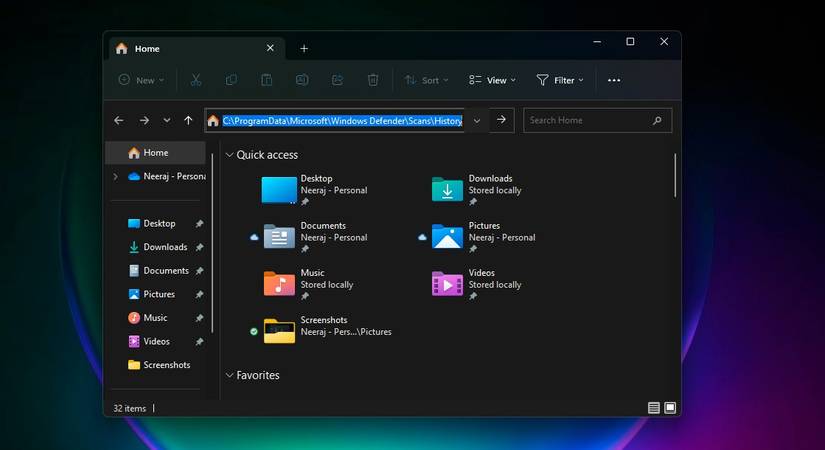Click the Paste clipboard icon
Screen dimensions: 825x450
coord(267,80)
